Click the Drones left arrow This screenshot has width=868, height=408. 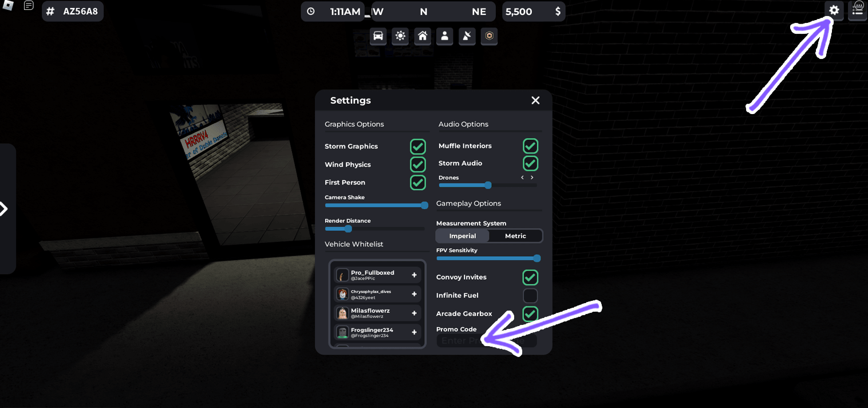(522, 178)
